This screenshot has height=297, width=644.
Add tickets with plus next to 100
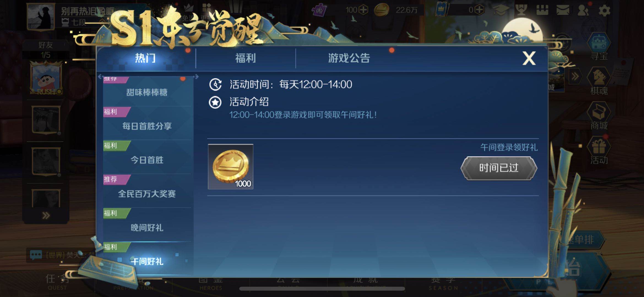click(x=363, y=10)
